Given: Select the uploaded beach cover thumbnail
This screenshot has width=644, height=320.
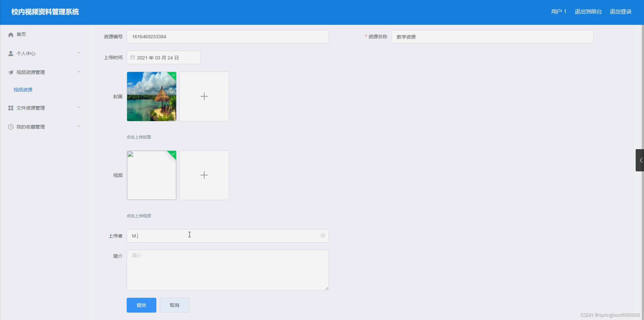Looking at the screenshot, I should pos(151,96).
